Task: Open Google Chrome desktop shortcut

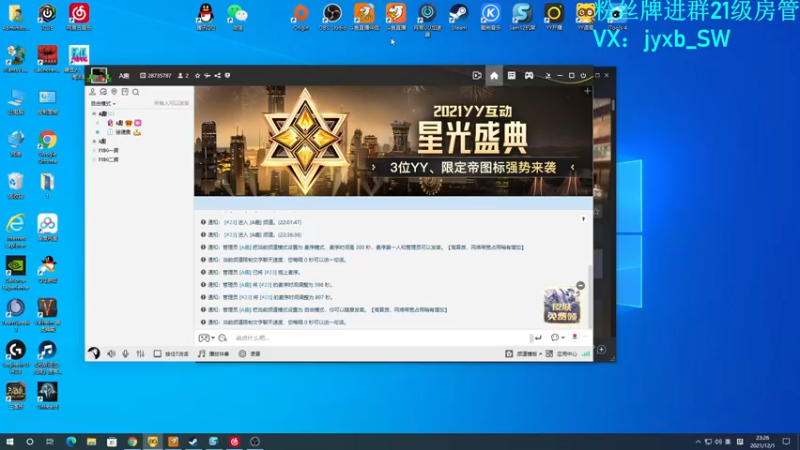Action: click(x=47, y=147)
